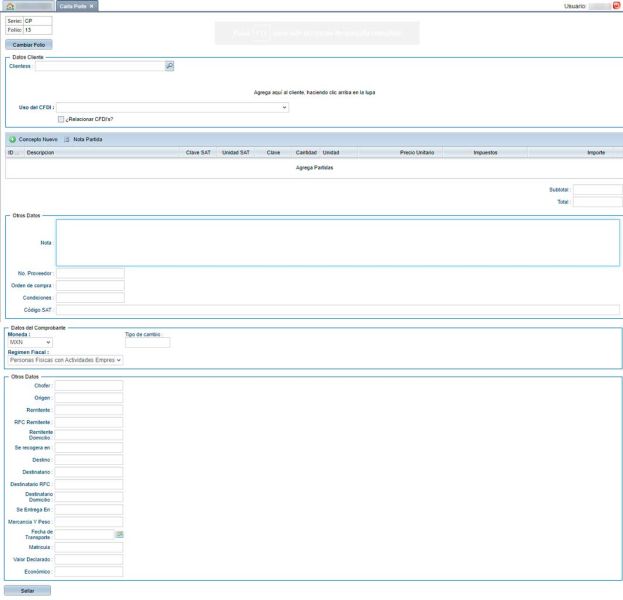Click the home icon tab
The image size is (623, 600).
tap(10, 6)
